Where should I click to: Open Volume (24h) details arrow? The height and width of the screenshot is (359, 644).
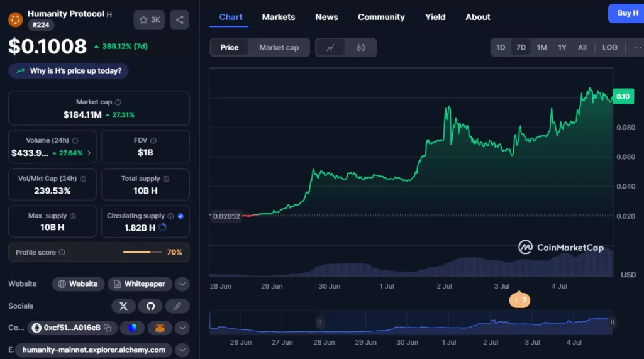89,153
